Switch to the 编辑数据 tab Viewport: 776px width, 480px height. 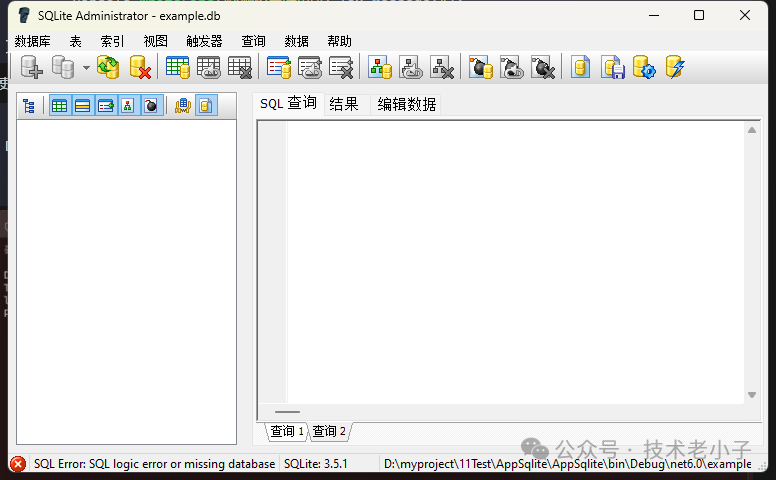(x=406, y=104)
